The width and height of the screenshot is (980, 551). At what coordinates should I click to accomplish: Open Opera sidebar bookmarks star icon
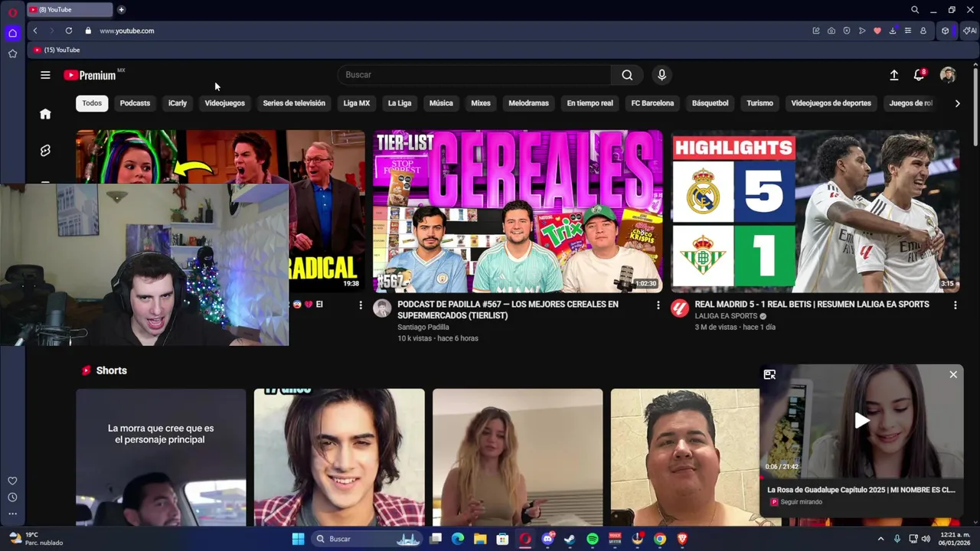[x=12, y=54]
